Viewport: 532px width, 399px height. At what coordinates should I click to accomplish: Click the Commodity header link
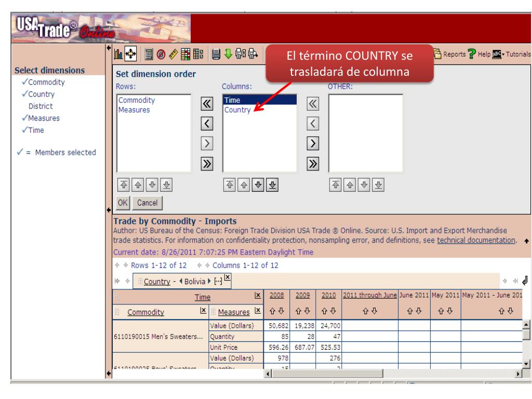pos(146,312)
